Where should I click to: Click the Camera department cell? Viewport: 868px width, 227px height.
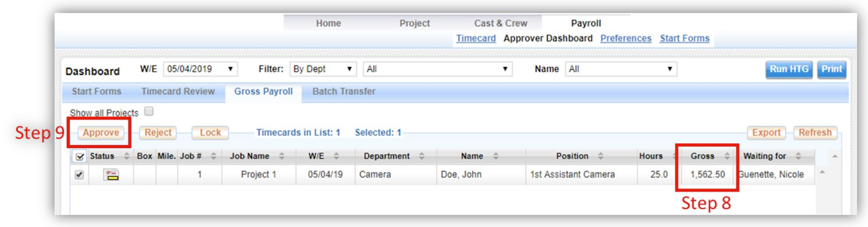tap(396, 174)
